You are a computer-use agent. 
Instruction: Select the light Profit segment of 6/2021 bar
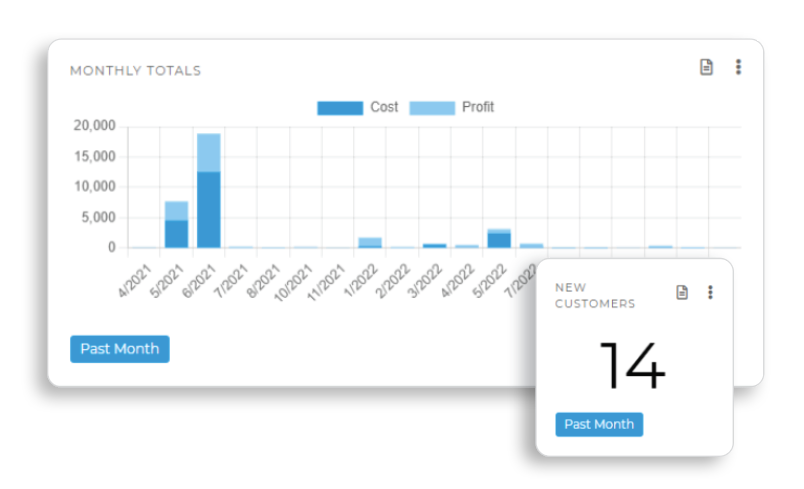click(x=208, y=152)
